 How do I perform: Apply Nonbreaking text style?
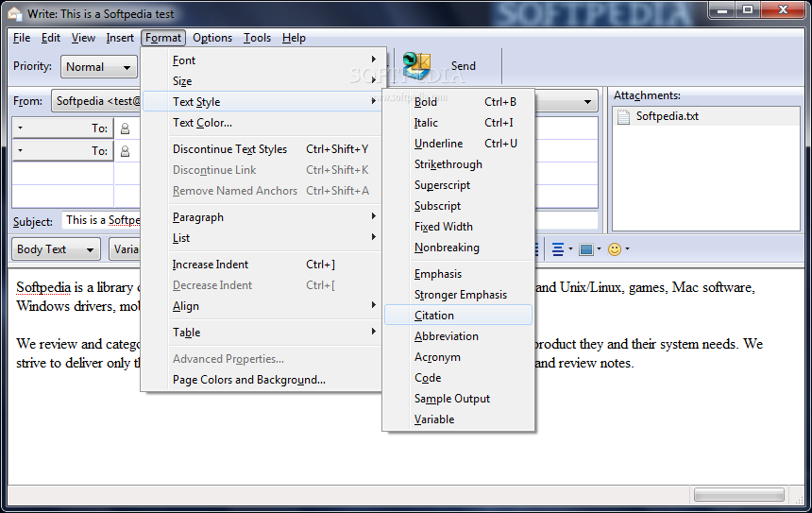[x=458, y=248]
